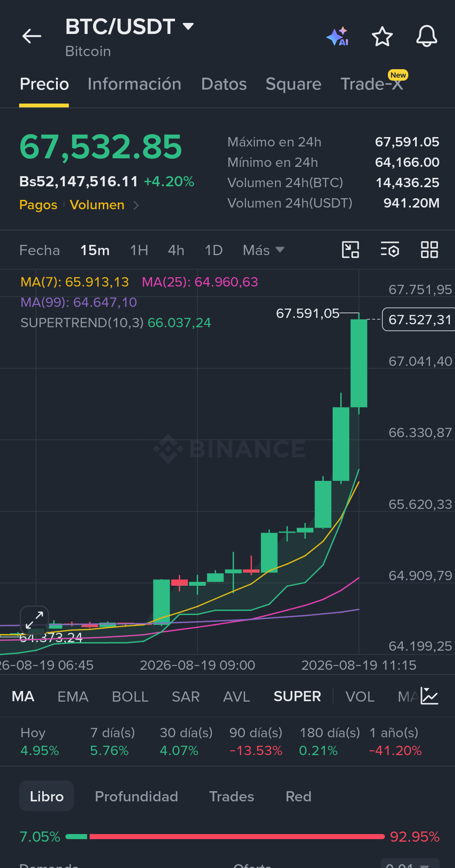Toggle the AVL indicator

(x=237, y=697)
